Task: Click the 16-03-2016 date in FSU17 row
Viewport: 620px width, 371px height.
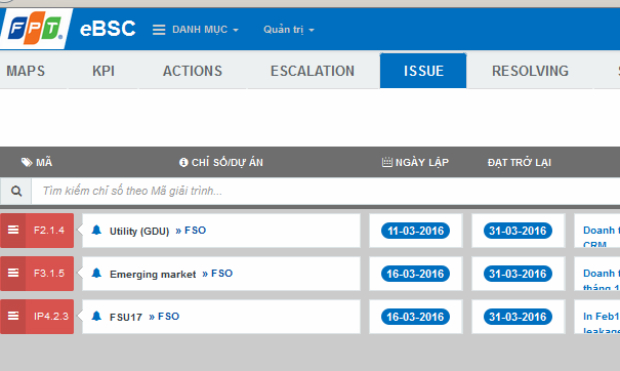Action: 415,317
